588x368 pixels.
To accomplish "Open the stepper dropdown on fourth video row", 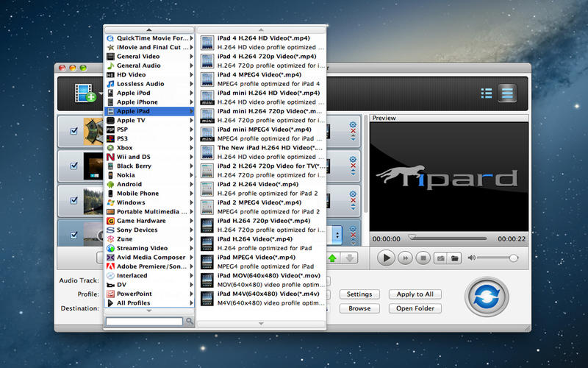I will tap(337, 235).
